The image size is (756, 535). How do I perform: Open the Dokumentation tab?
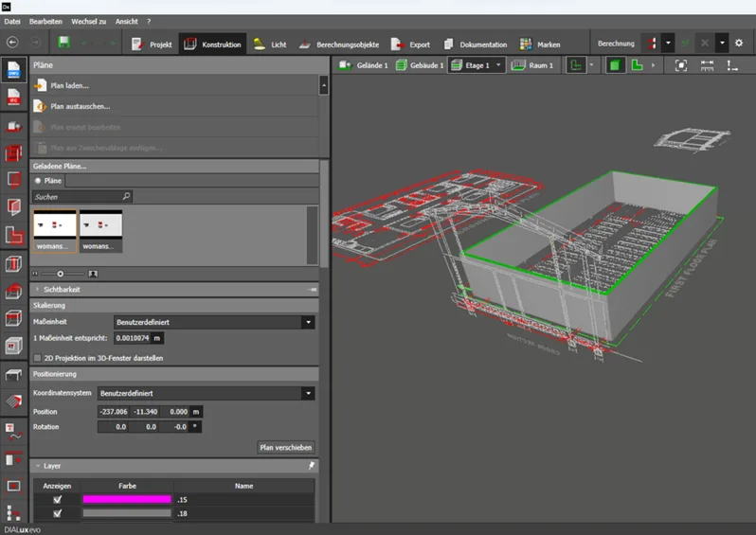pos(475,45)
